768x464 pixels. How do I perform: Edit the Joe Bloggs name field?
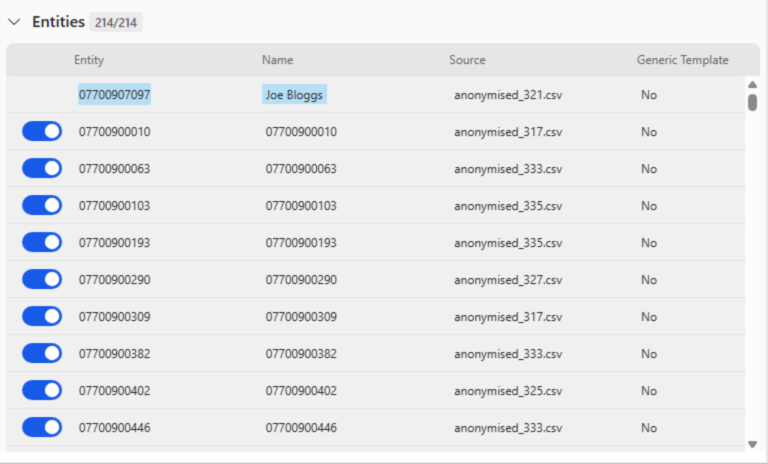295,95
